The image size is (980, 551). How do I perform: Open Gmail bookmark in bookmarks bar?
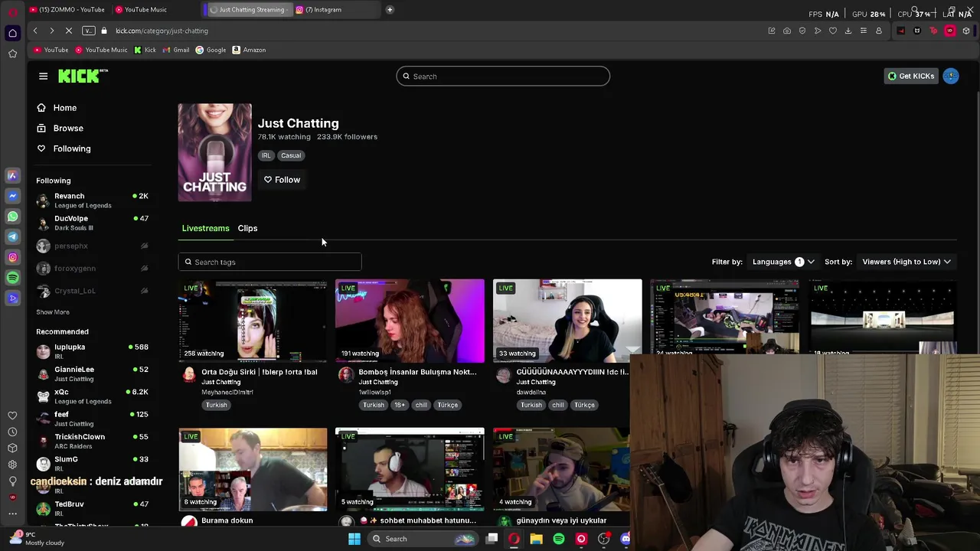[x=176, y=50]
